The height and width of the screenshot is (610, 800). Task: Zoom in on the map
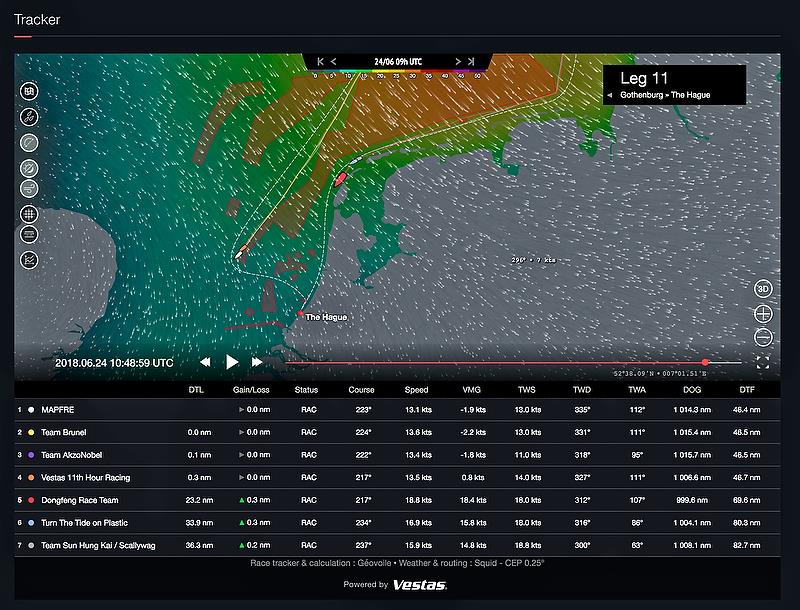(763, 314)
